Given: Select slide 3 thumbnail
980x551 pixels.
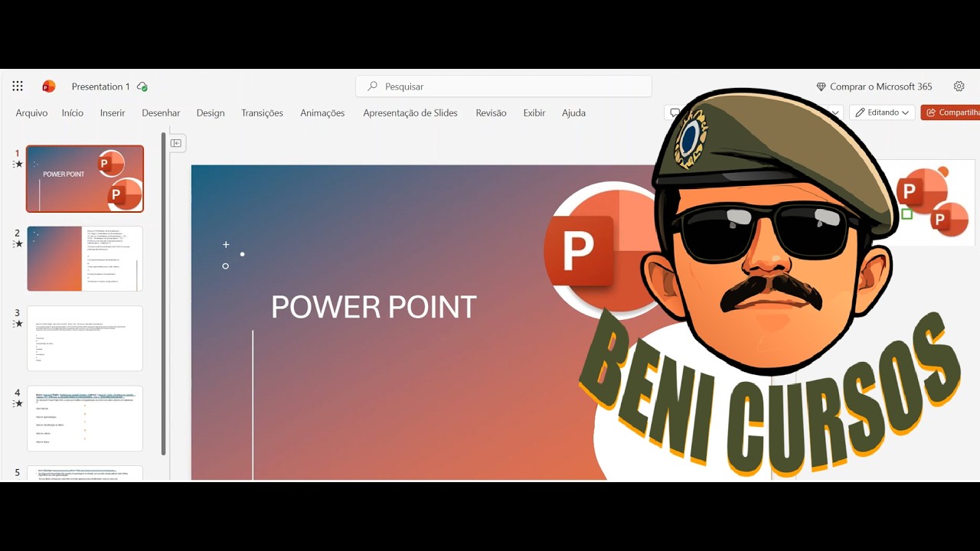Looking at the screenshot, I should [85, 338].
